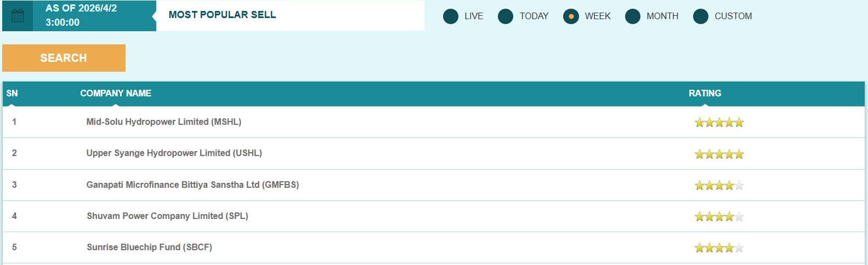Select the LIVE radio button
The height and width of the screenshot is (265, 868).
[x=451, y=16]
